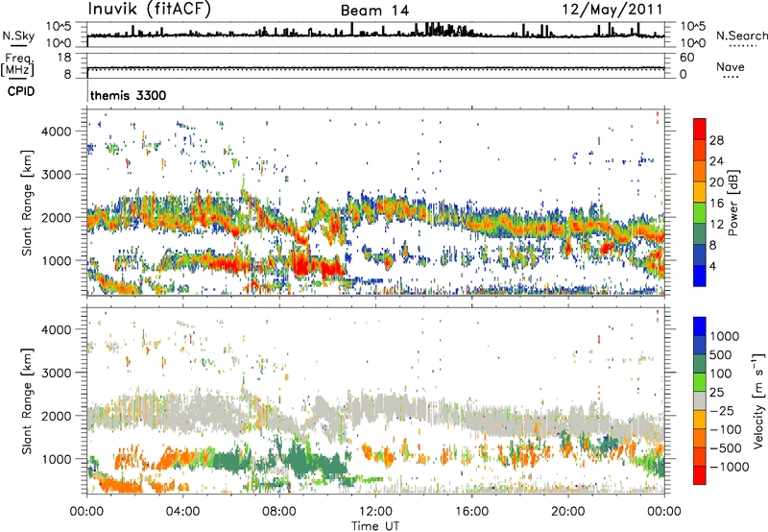Pick the dark green 8–12 dB power swatch
The height and width of the screenshot is (532, 768).
coord(700,234)
